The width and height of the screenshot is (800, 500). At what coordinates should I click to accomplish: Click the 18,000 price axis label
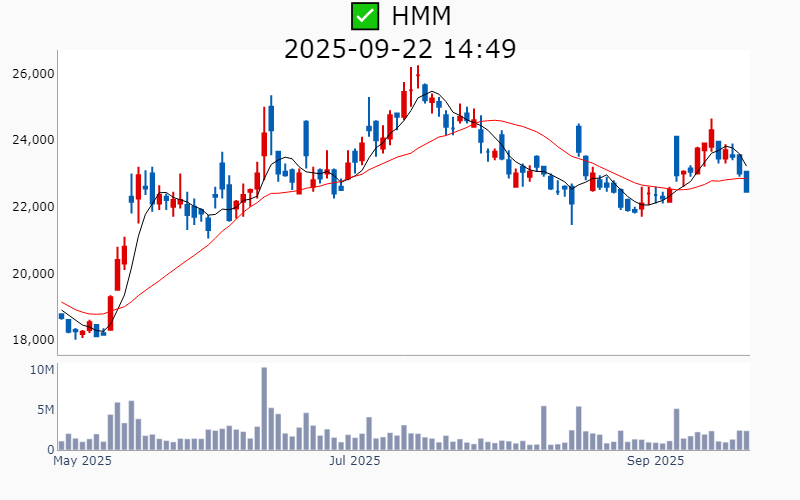pyautogui.click(x=33, y=340)
